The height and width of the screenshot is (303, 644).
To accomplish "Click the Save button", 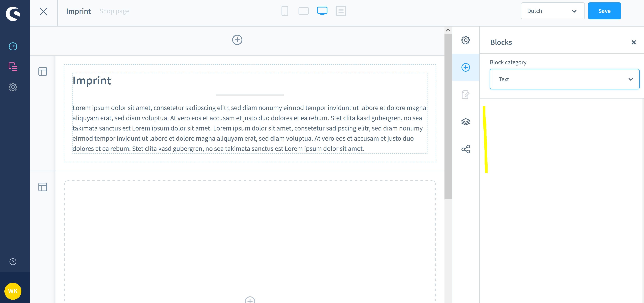I will pos(604,11).
